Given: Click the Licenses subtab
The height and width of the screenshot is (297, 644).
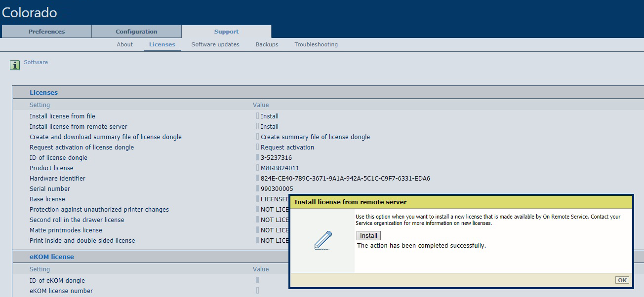Looking at the screenshot, I should [x=162, y=44].
